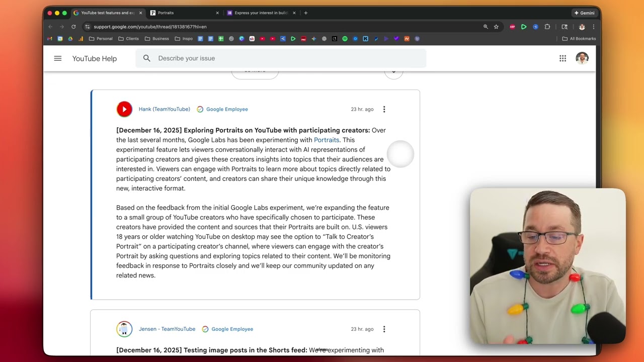The width and height of the screenshot is (644, 362).
Task: Open Gmail bookmark in bookmarks bar
Action: 49,39
